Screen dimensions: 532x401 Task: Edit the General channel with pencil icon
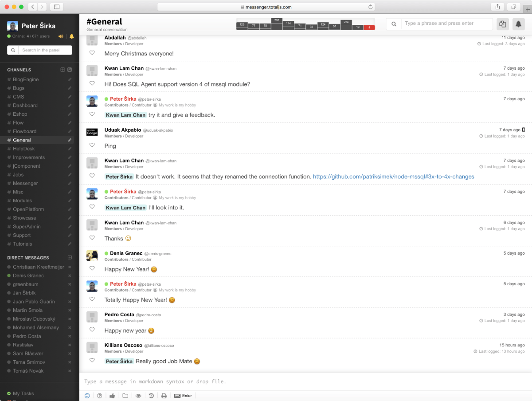pos(70,140)
